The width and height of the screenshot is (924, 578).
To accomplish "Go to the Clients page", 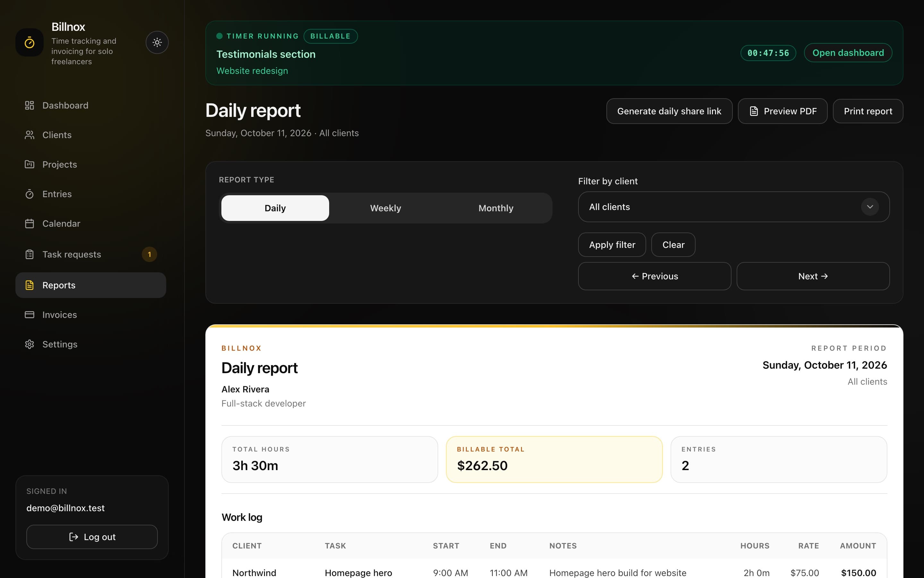I will tap(91, 135).
